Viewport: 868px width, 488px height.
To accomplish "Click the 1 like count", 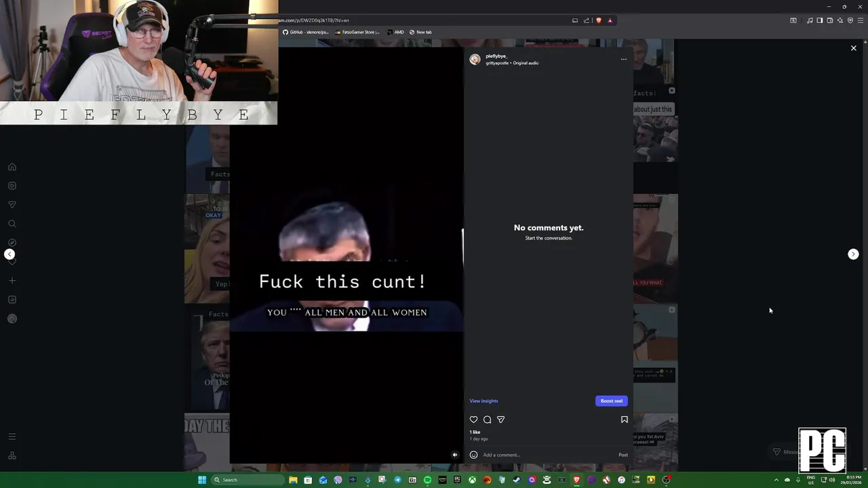I will coord(475,432).
